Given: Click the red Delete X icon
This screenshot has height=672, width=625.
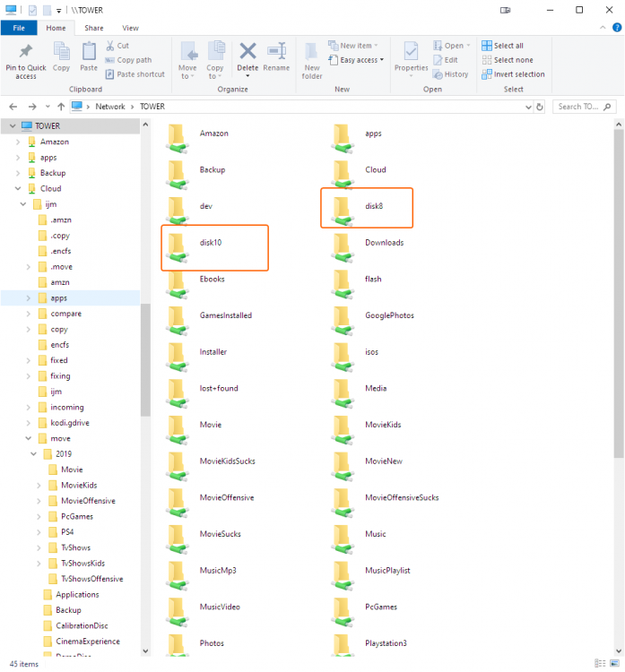Looking at the screenshot, I should [x=247, y=51].
